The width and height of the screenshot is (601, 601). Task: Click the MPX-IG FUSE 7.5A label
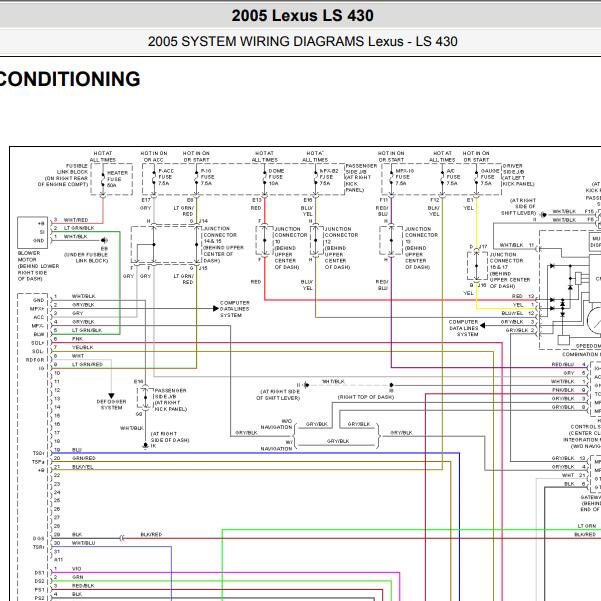(404, 177)
